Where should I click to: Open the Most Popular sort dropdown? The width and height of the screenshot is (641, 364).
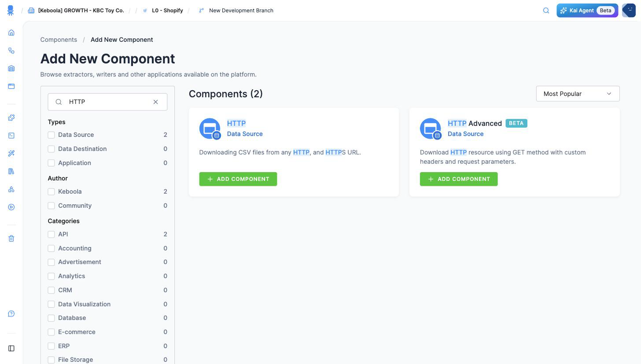coord(578,94)
